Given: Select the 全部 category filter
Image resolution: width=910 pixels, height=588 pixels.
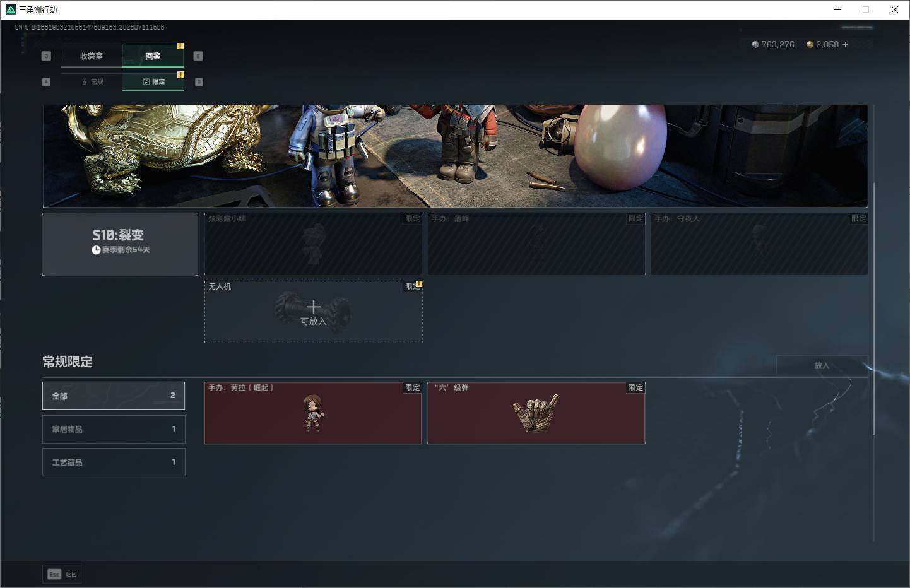Looking at the screenshot, I should tap(114, 396).
